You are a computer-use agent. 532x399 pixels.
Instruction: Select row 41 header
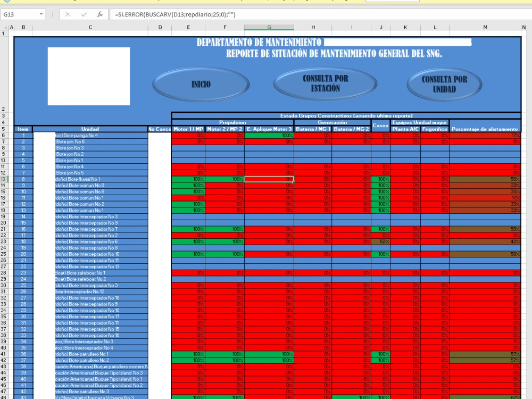coord(3,354)
